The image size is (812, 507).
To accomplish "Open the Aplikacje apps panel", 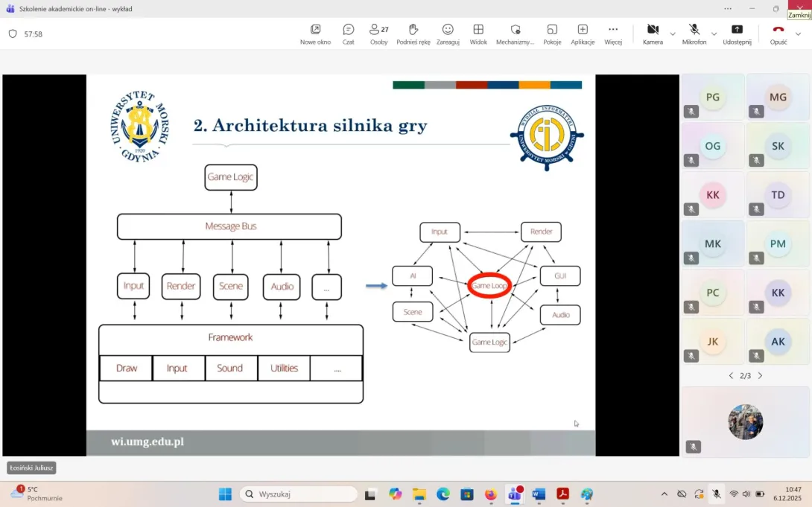I will [583, 34].
